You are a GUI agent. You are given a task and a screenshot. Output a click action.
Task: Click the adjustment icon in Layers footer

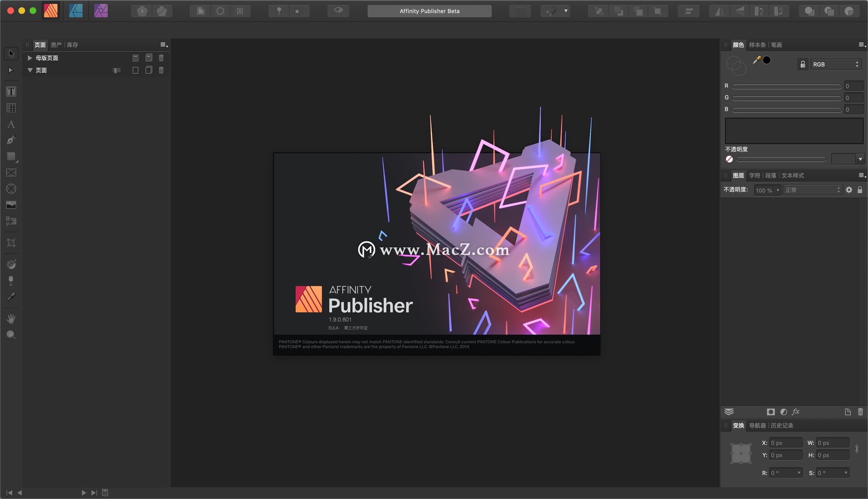click(784, 412)
